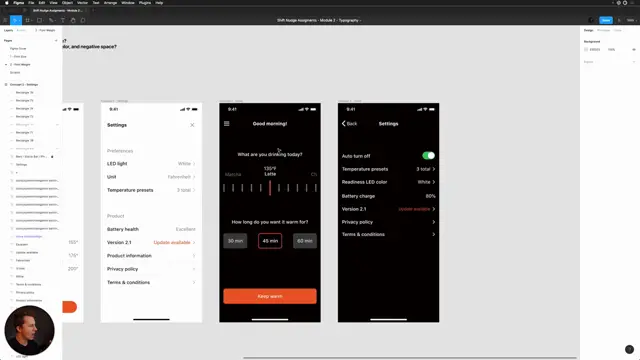
Task: Click the background opacity 100% field
Action: pos(611,49)
